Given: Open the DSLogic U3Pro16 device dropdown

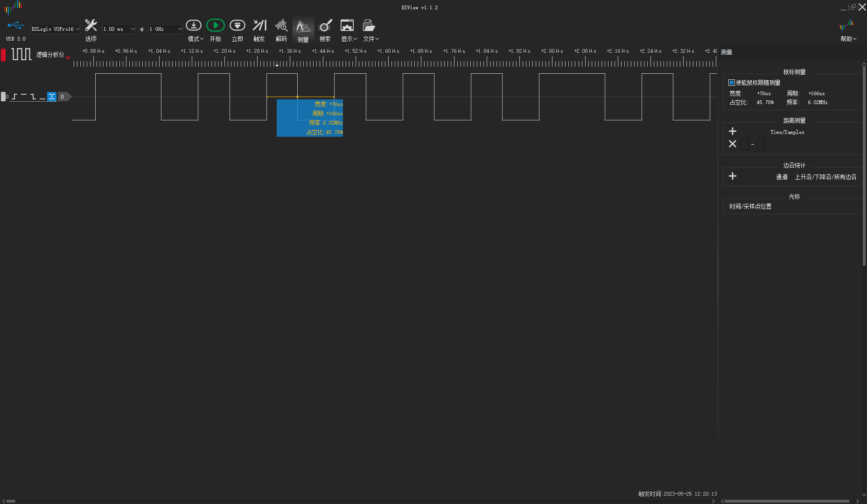Looking at the screenshot, I should pyautogui.click(x=56, y=29).
